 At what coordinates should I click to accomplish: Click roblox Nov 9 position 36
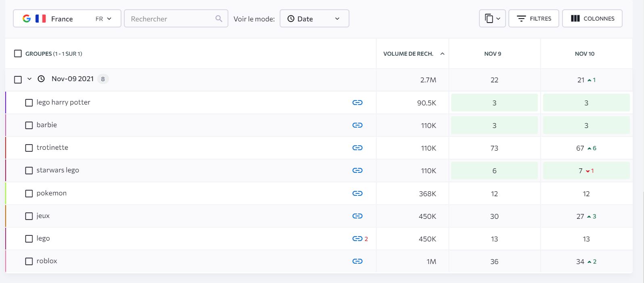click(x=494, y=262)
